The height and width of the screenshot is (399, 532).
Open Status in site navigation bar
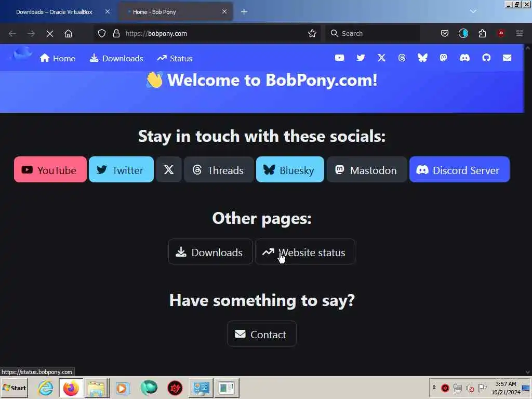[x=175, y=58]
